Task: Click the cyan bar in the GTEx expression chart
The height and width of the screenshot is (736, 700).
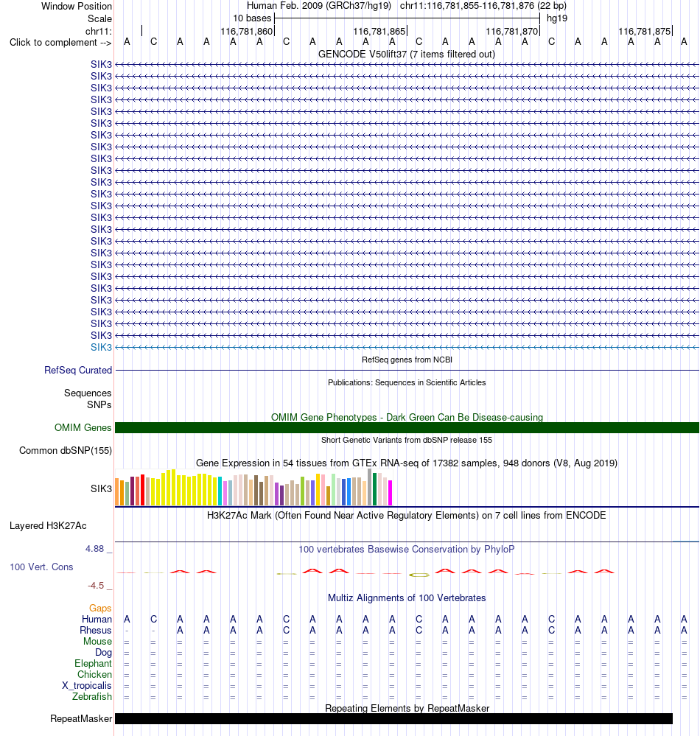Action: [x=220, y=491]
